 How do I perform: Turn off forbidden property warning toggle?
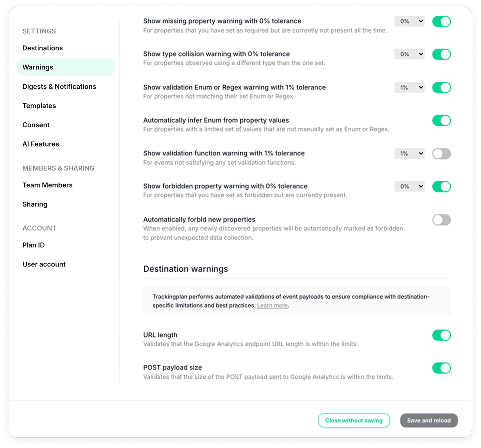[441, 186]
